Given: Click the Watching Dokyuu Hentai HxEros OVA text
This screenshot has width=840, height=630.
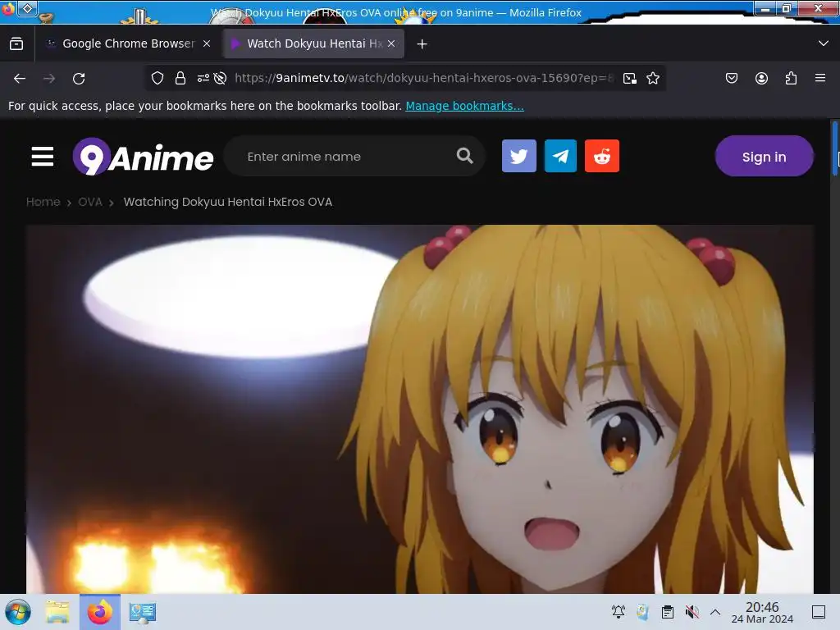Looking at the screenshot, I should pyautogui.click(x=228, y=202).
